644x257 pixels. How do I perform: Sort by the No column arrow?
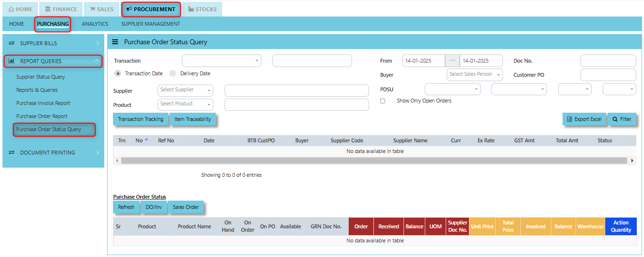click(146, 140)
